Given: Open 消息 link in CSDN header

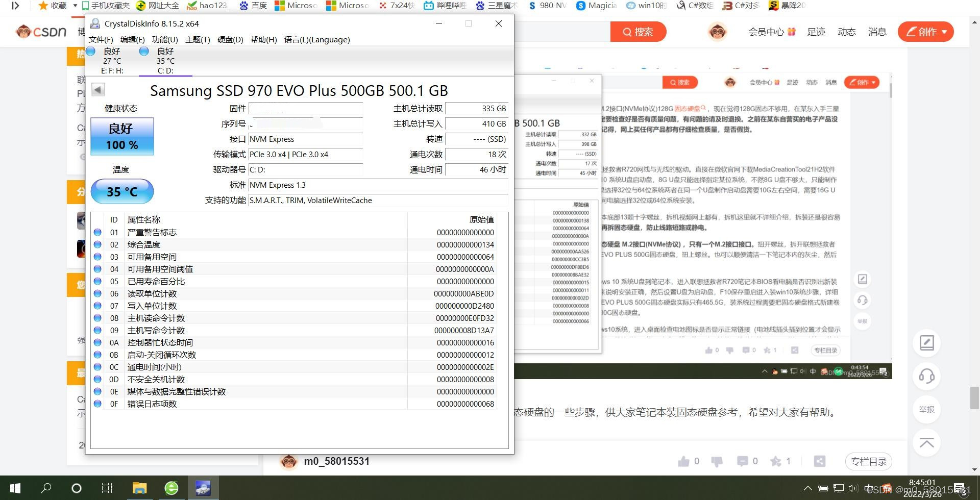Looking at the screenshot, I should tap(877, 32).
